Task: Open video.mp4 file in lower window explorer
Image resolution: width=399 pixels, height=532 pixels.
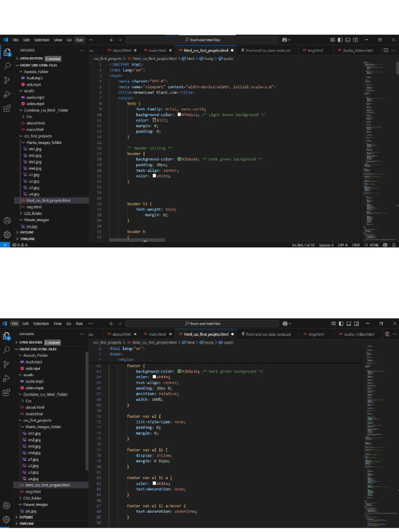Action: [34, 388]
